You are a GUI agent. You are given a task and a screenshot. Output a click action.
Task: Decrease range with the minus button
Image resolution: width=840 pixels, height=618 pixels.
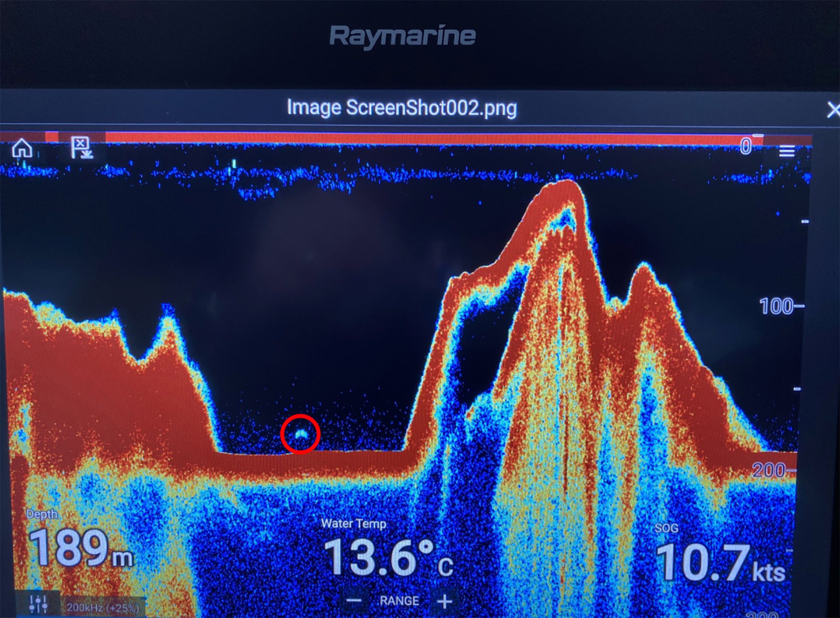[354, 600]
